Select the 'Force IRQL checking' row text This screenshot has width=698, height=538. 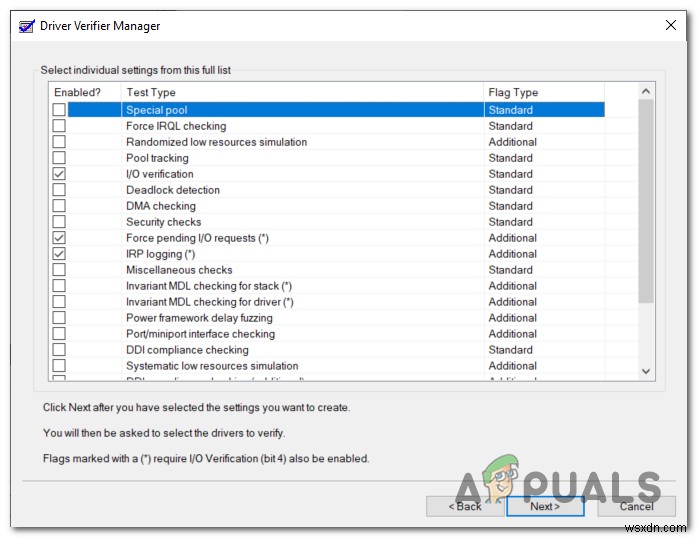176,126
